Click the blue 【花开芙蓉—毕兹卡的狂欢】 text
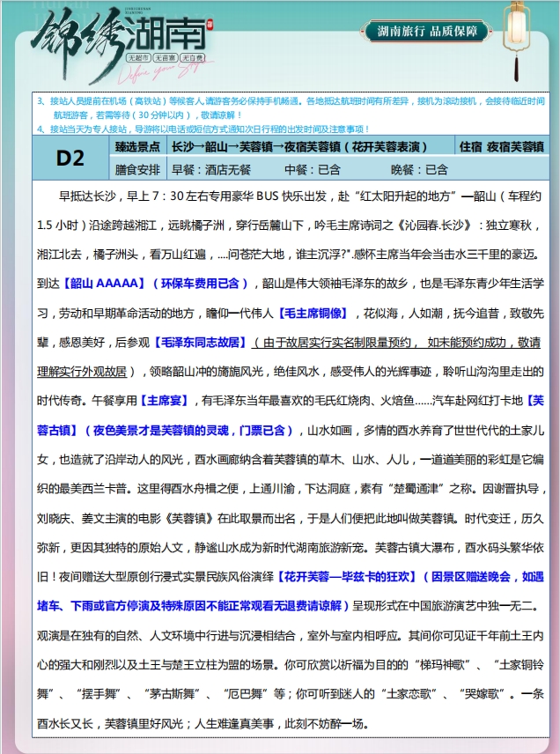 (346, 577)
